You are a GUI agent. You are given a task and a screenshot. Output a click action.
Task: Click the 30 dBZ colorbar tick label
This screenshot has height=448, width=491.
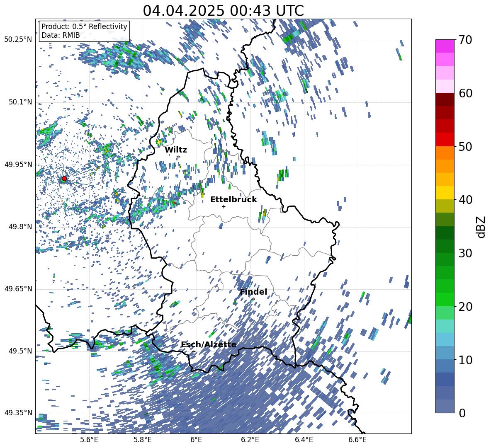click(x=465, y=253)
